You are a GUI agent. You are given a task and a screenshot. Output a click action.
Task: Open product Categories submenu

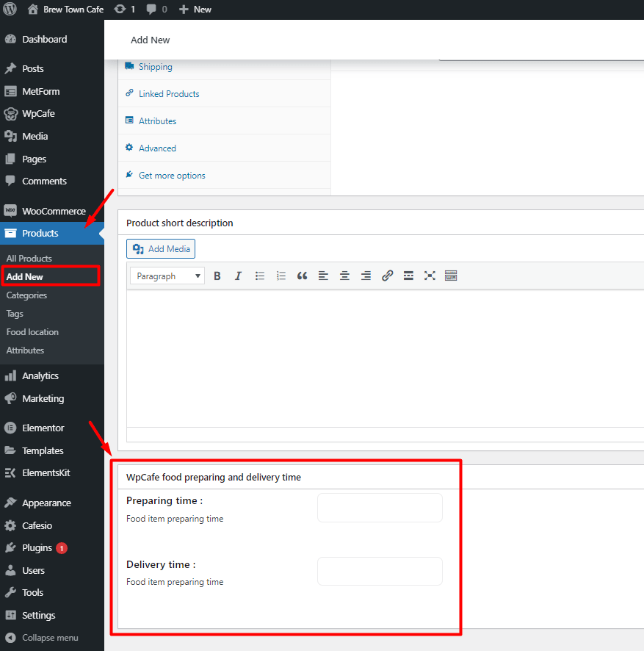pos(26,295)
